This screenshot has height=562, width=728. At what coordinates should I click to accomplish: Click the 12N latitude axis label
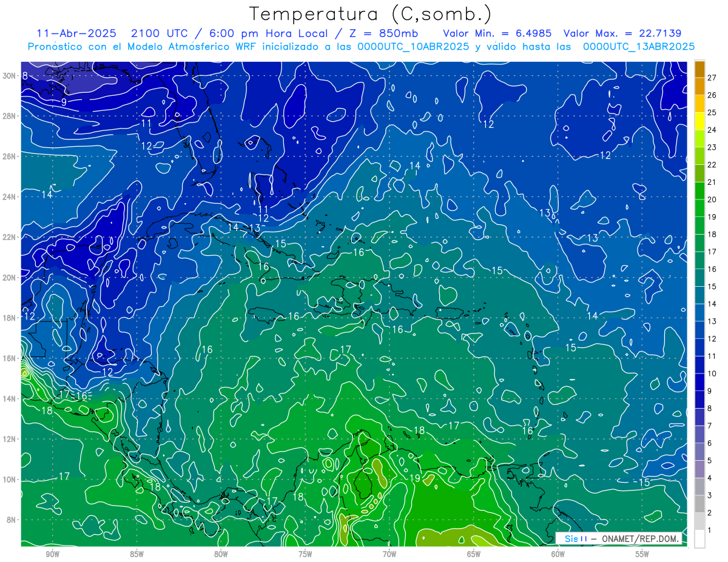pos(10,439)
